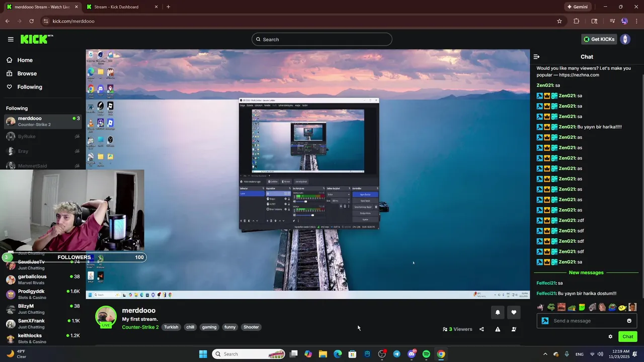
Task: Open the Chrome three-dot menu
Action: coord(637,21)
